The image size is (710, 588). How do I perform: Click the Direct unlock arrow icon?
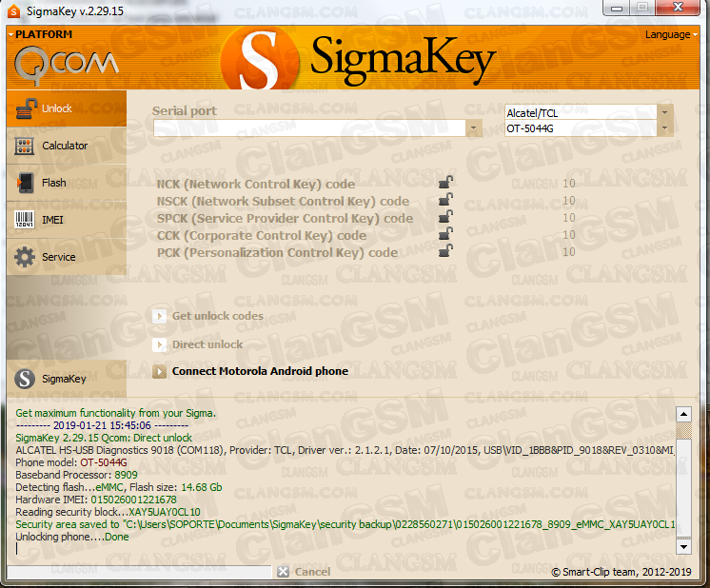159,345
